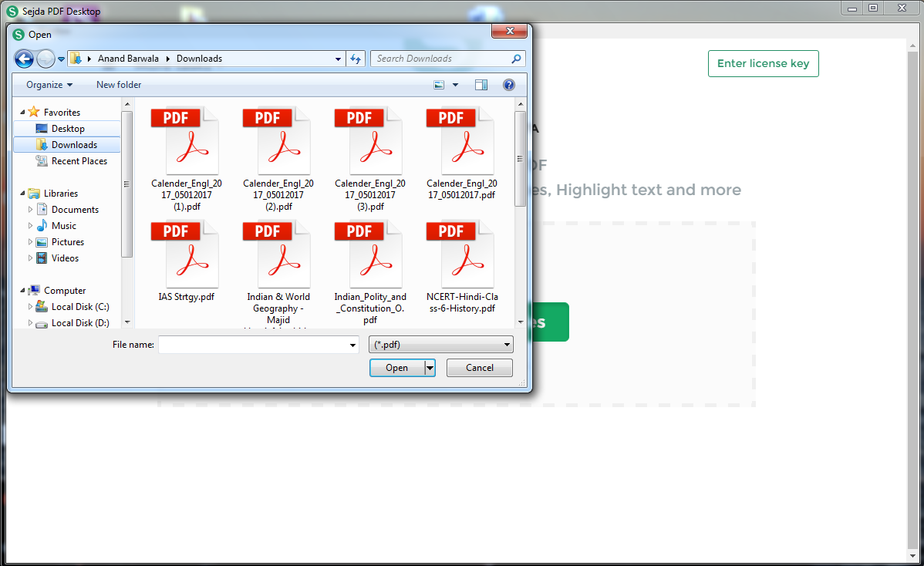Open the File name history dropdown arrow
The image size is (924, 566).
point(353,345)
